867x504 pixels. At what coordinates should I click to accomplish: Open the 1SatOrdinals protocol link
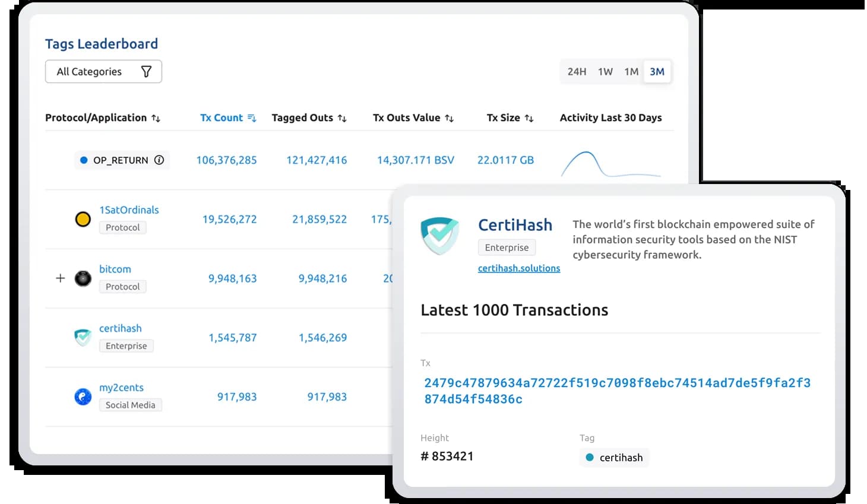tap(129, 210)
